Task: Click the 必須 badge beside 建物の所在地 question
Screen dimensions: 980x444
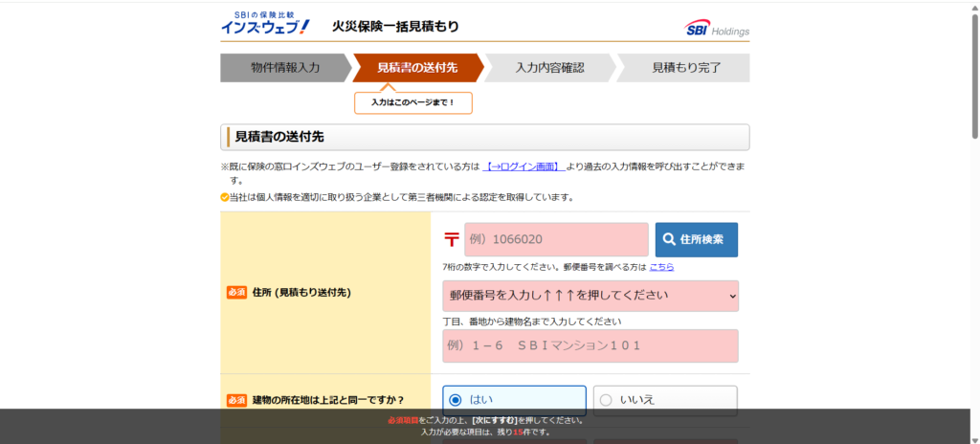Action: pos(236,400)
